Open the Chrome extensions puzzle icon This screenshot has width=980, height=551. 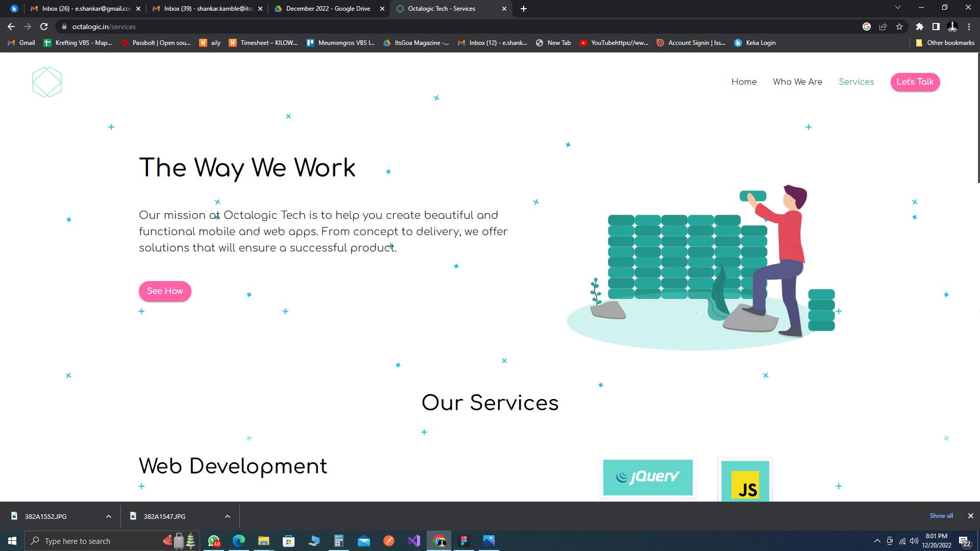[x=919, y=27]
